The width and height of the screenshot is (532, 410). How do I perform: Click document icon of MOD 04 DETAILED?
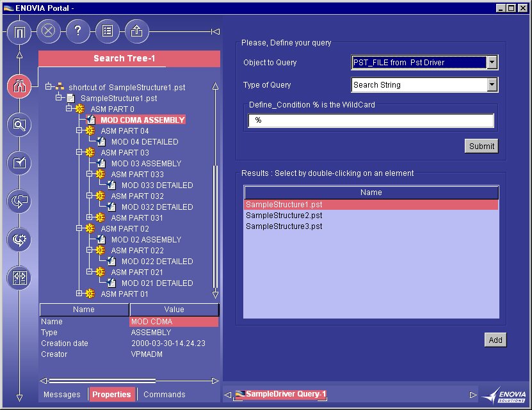[x=101, y=141]
